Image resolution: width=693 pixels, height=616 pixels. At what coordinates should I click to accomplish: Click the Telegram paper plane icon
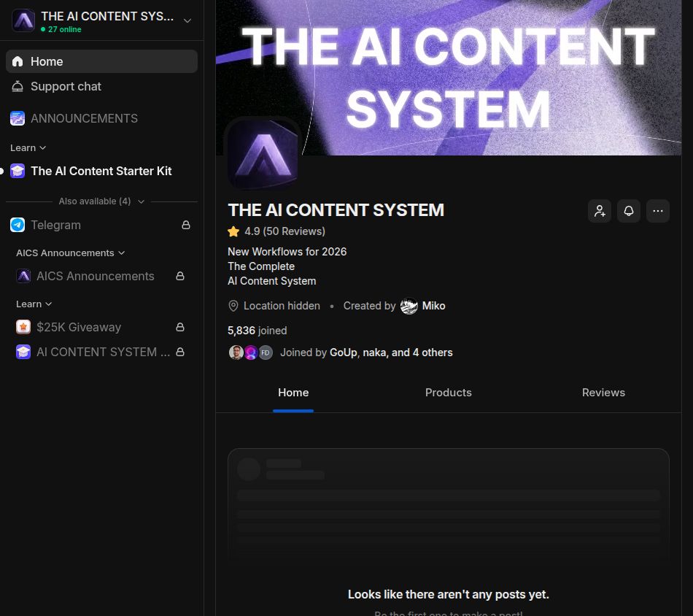click(x=18, y=225)
